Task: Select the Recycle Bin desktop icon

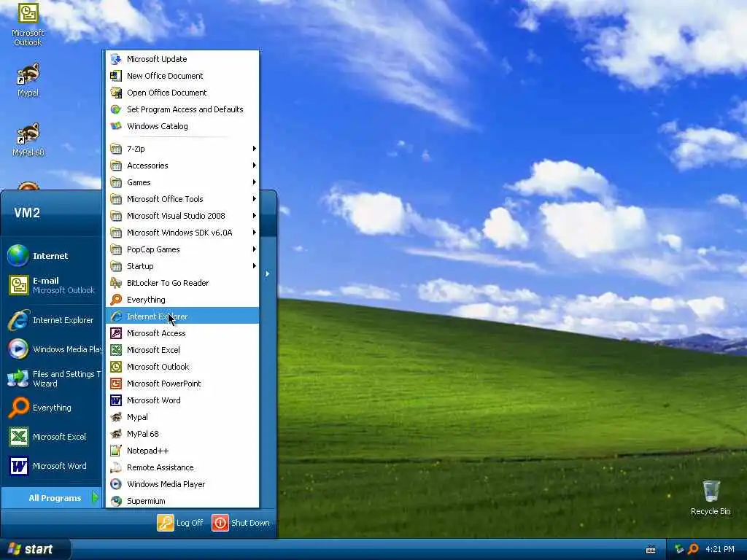Action: [711, 497]
